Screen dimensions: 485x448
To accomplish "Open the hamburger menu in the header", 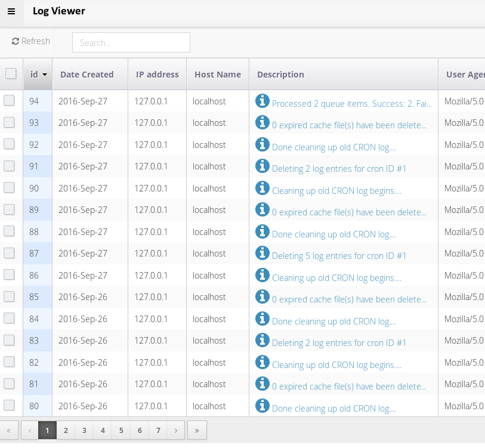I will [11, 11].
